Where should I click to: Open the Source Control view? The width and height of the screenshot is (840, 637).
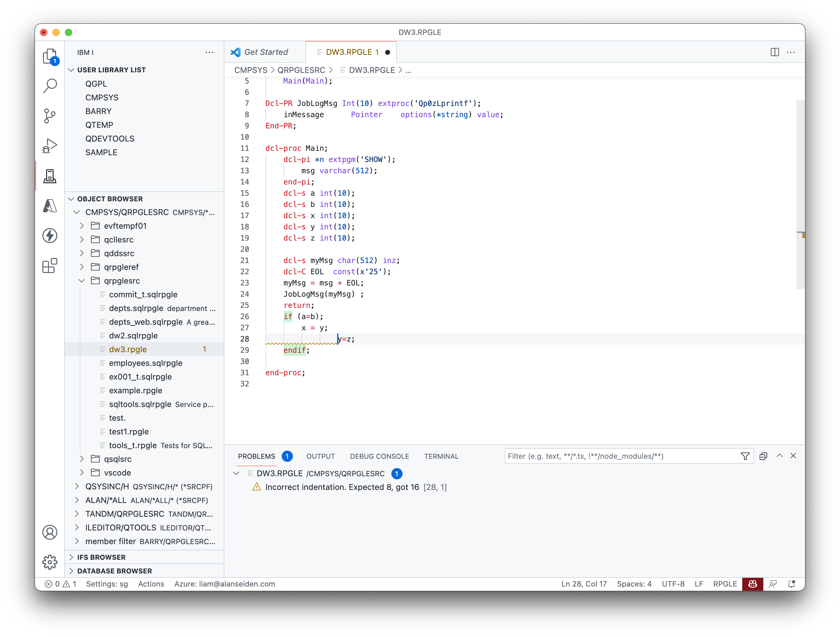pos(50,116)
